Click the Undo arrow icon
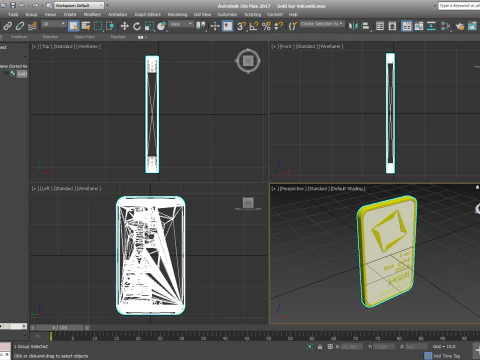The height and width of the screenshot is (360, 480). 22,5
